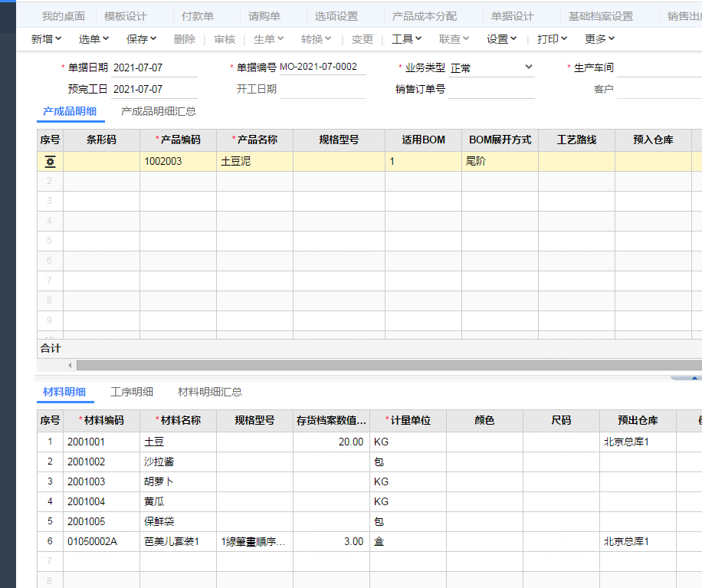Click the panel collapse arrow above materials
The height and width of the screenshot is (588, 702).
tap(694, 378)
